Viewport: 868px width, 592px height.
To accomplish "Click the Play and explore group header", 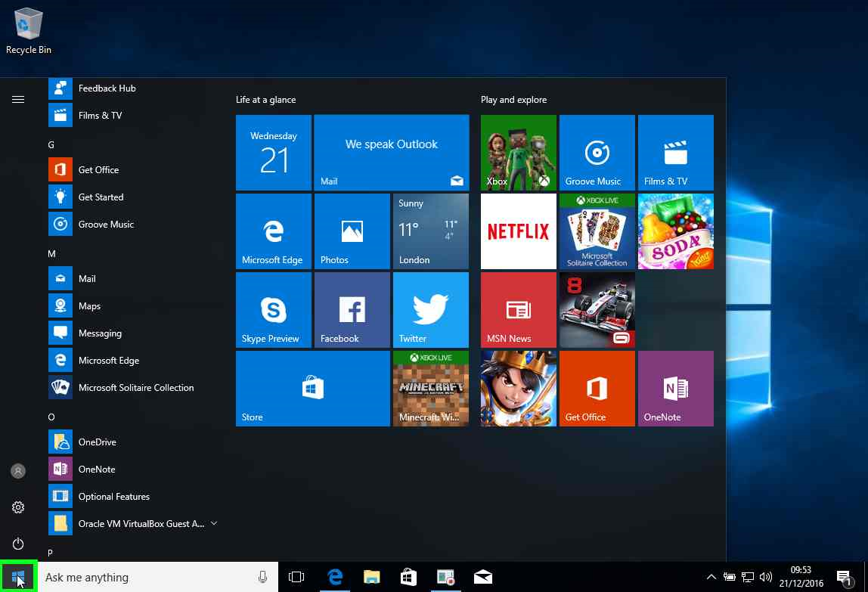I will tap(513, 100).
